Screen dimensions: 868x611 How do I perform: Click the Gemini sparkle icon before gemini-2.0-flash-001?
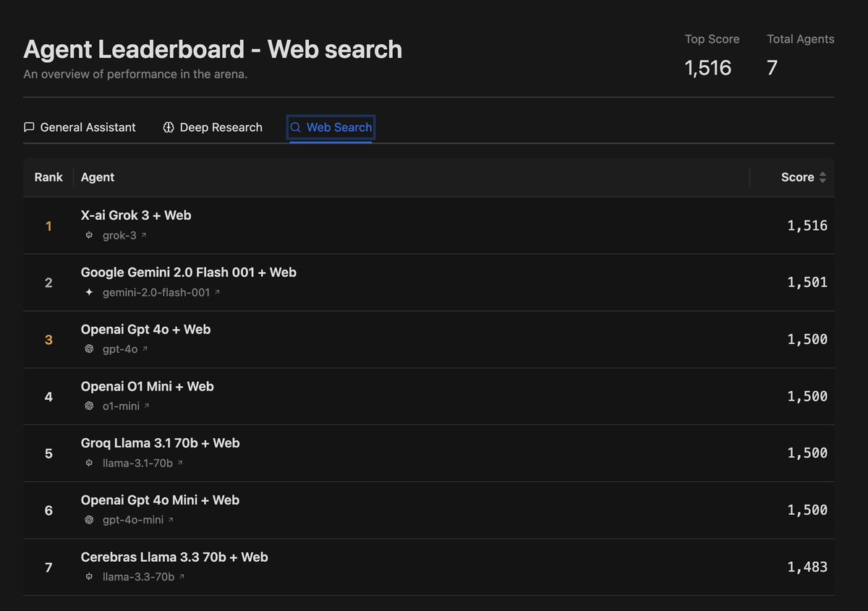point(89,293)
